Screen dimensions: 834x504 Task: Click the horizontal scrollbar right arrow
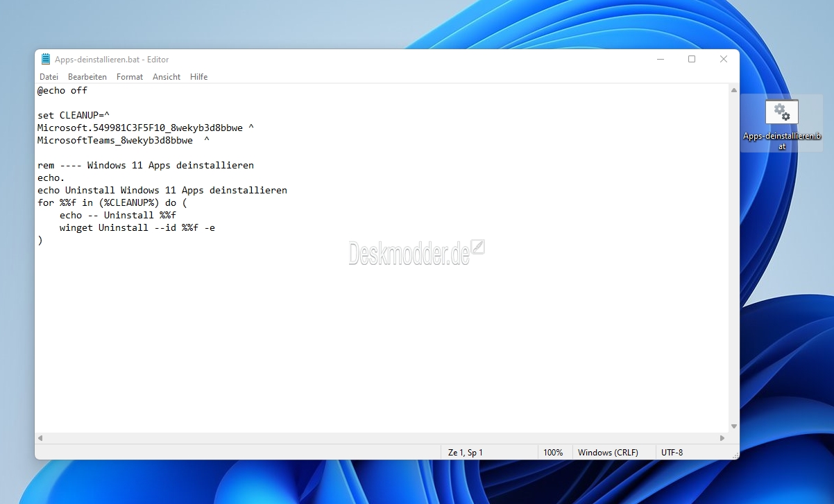(x=723, y=438)
